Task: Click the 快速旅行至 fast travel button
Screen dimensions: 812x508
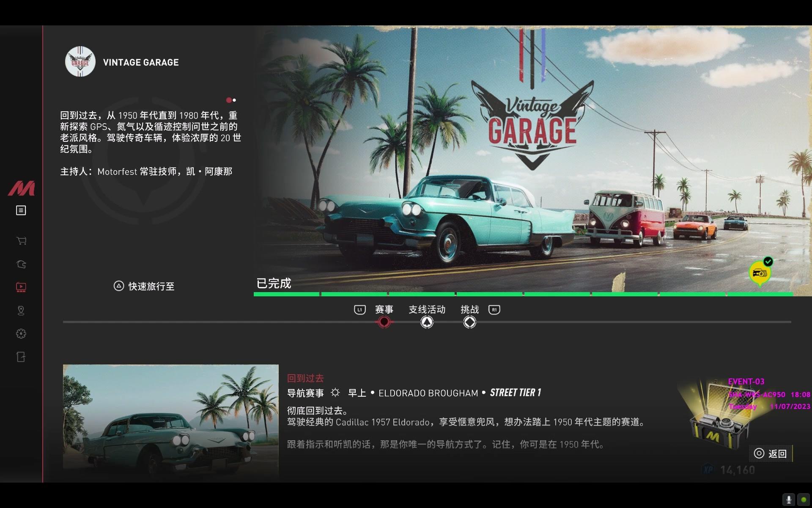Action: pos(144,286)
